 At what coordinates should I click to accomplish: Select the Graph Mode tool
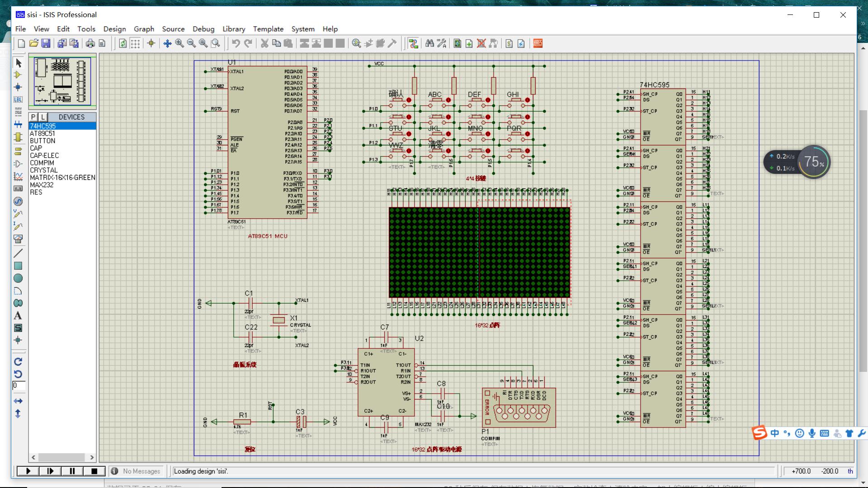[18, 176]
